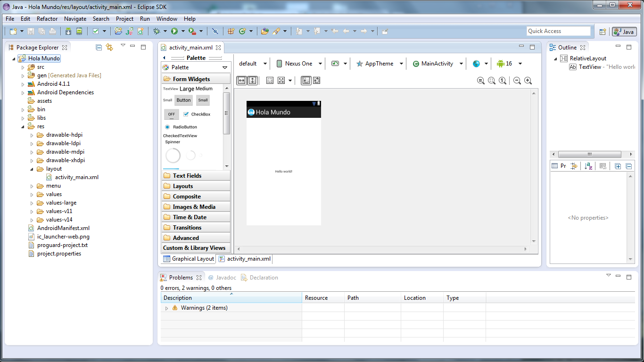Open the Android SDK Manager icon
Image resolution: width=644 pixels, height=362 pixels.
[68, 31]
